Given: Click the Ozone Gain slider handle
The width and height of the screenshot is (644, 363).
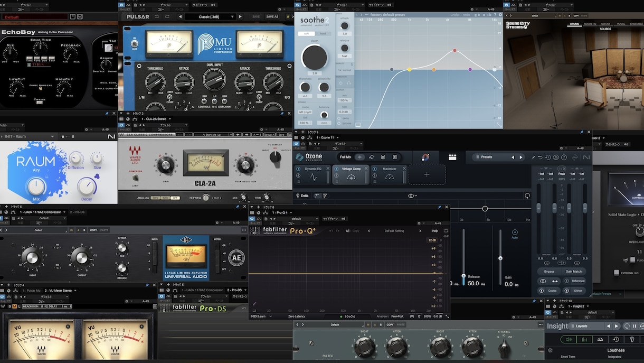Looking at the screenshot, I should coord(500,258).
